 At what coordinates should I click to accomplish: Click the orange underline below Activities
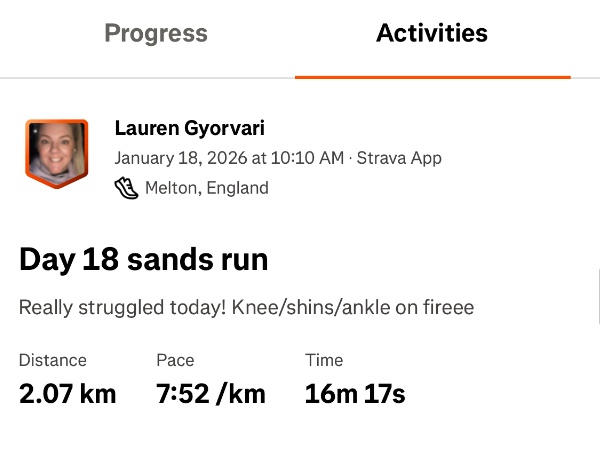pos(432,76)
